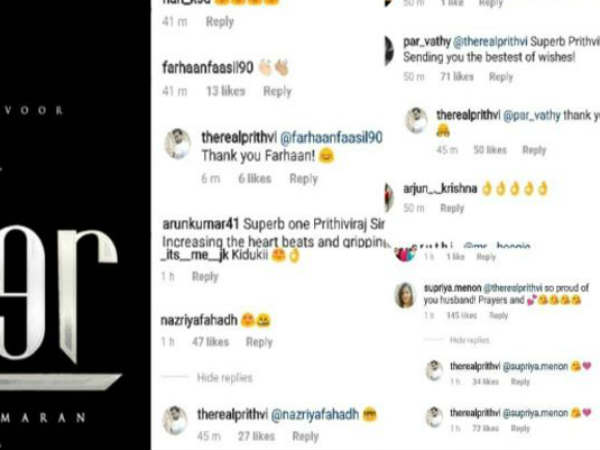
Task: Click arjun__krishna profile avatar
Action: point(389,197)
